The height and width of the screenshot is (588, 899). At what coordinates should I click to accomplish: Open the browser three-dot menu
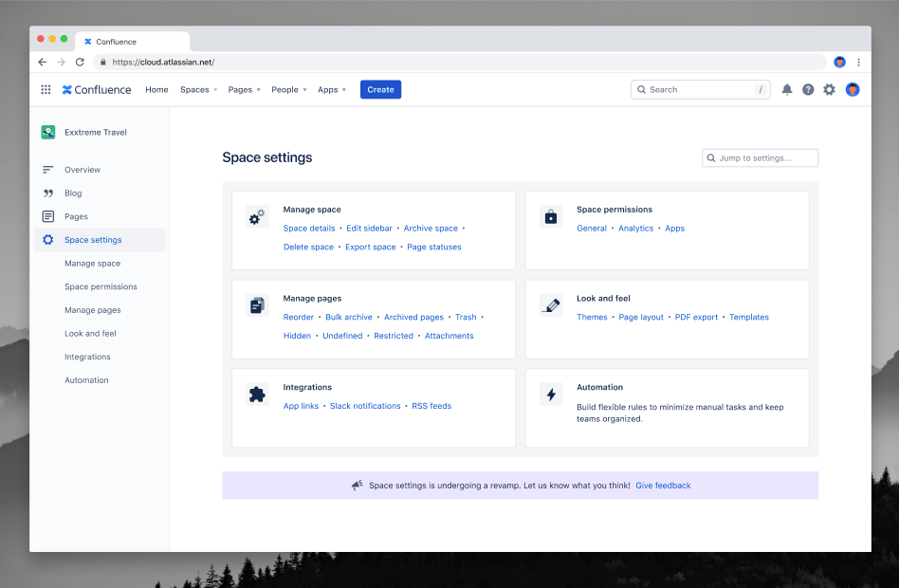click(858, 62)
